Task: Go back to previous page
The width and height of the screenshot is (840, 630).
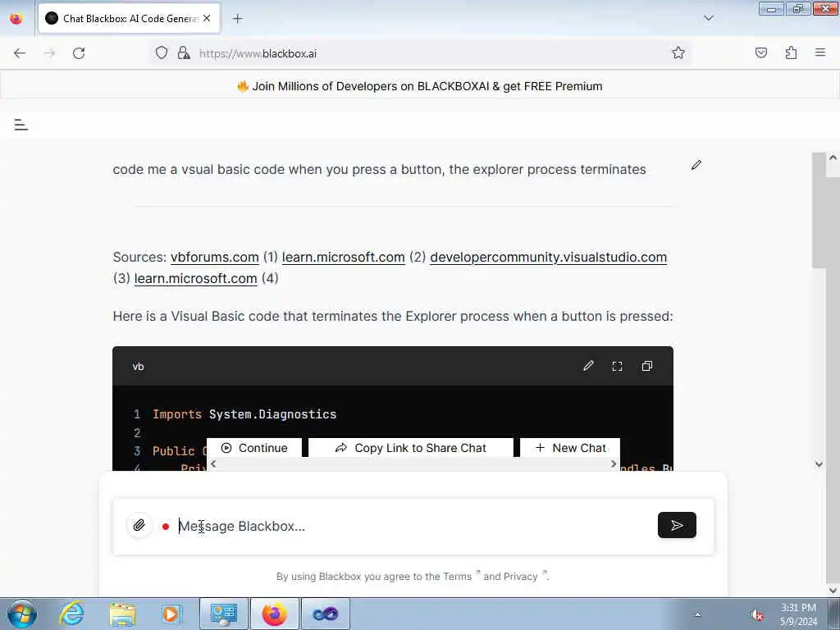Action: [x=20, y=53]
